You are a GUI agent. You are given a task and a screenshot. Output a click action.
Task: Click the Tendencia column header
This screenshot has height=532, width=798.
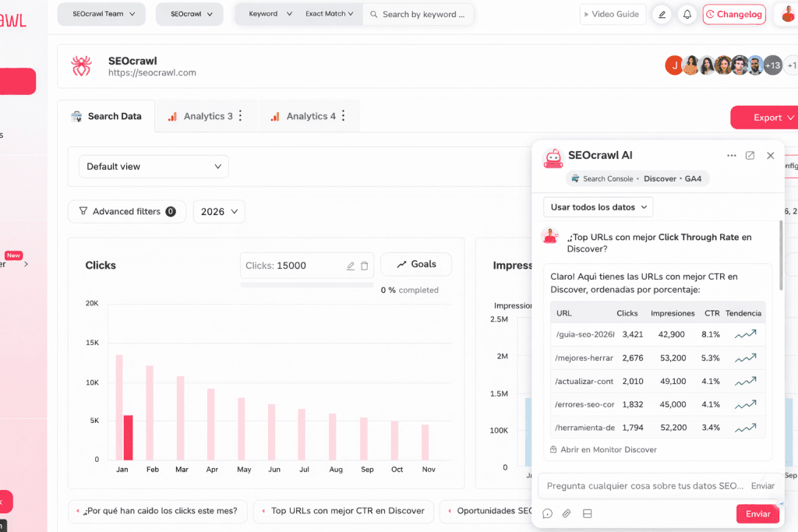[743, 313]
